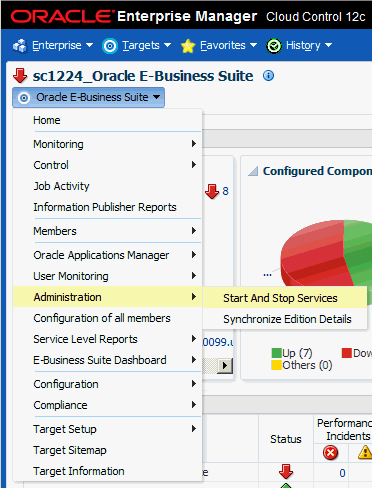Click the blue information icon beside title
This screenshot has height=488, width=372.
pyautogui.click(x=268, y=76)
